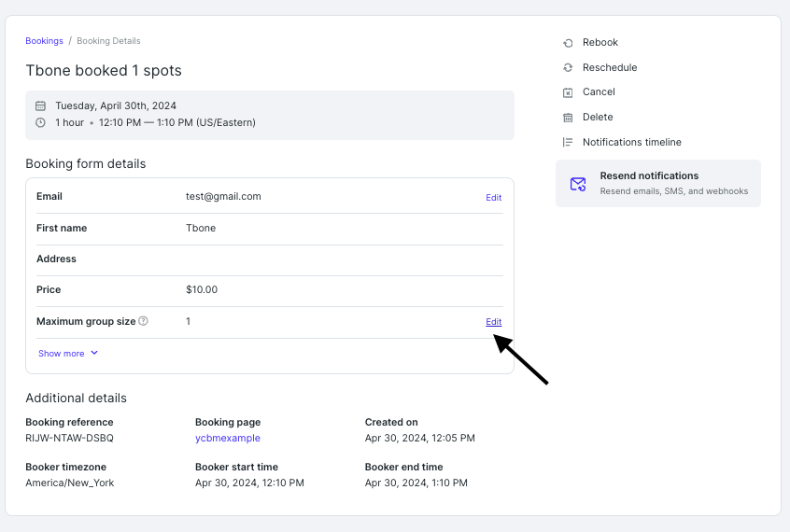Click the help icon beside Maximum group size
The height and width of the screenshot is (532, 790).
[x=144, y=321]
